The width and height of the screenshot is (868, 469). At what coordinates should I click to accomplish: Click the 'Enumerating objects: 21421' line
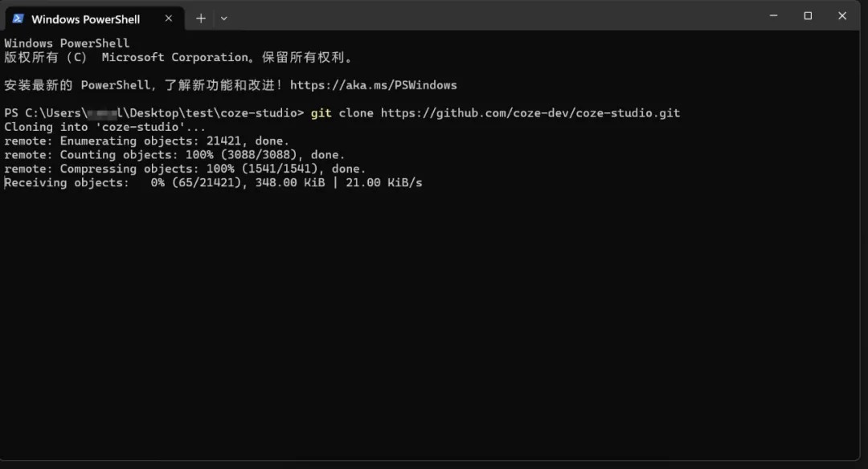coord(147,141)
